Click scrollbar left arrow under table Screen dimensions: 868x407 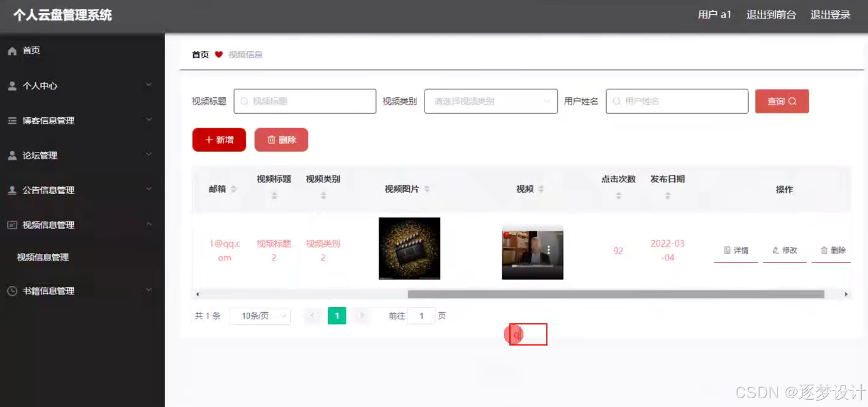pos(197,294)
